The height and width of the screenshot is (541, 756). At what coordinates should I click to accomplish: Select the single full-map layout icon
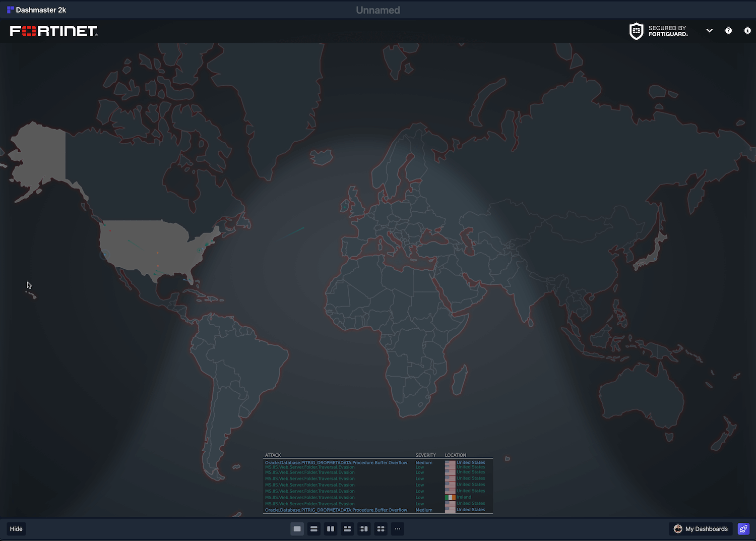297,528
